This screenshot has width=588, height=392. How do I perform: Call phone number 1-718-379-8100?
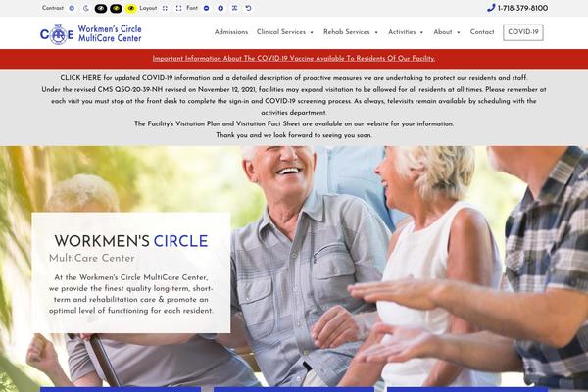pyautogui.click(x=522, y=8)
